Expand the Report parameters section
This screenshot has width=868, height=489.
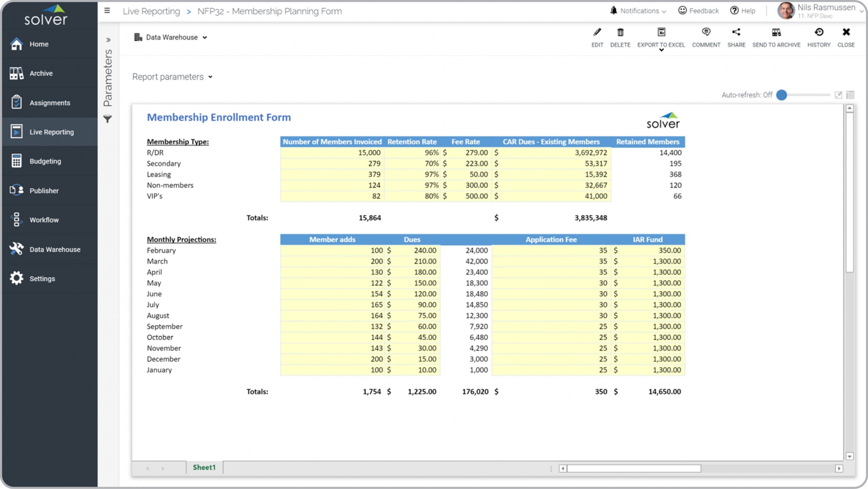click(x=172, y=77)
